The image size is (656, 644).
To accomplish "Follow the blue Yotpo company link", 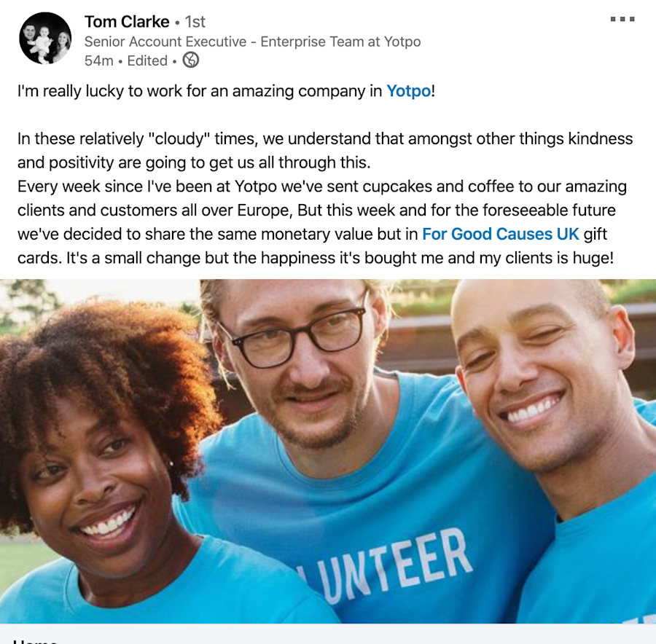I will coord(408,91).
